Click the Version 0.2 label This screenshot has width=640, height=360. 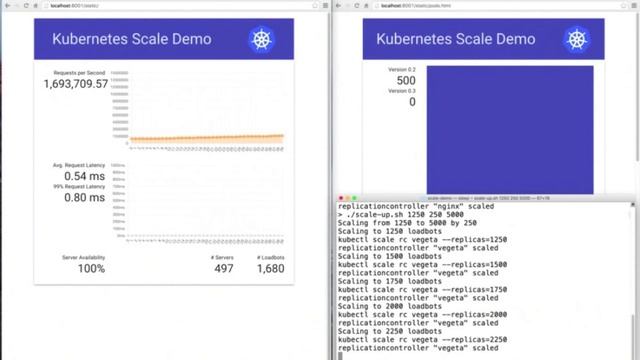[x=402, y=69]
